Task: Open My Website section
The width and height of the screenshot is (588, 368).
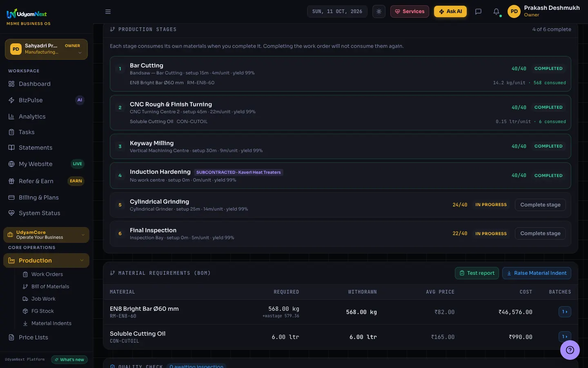Action: pyautogui.click(x=46, y=164)
